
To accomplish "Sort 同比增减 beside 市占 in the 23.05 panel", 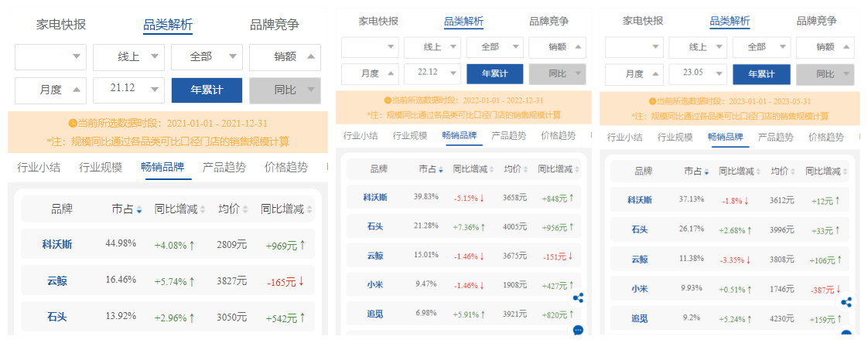I will (x=740, y=171).
